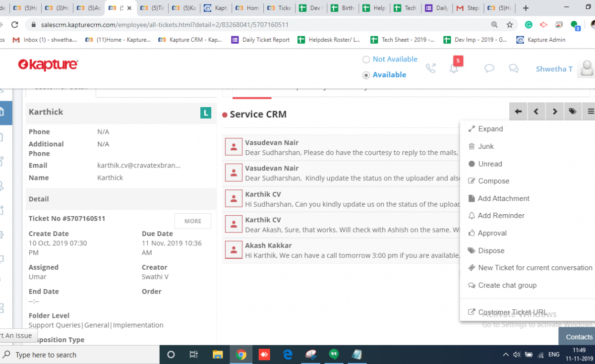Screen dimensions: 595x364
Task: Open File Explorer from the taskbar
Action: pos(218,355)
